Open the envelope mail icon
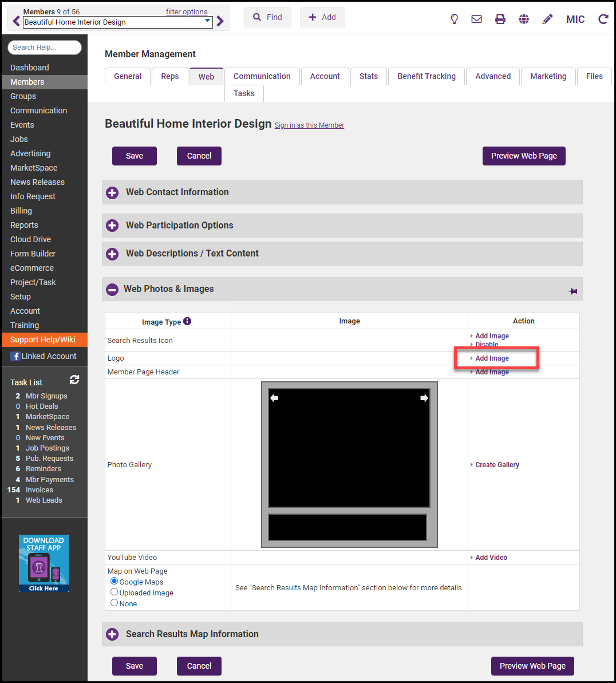This screenshot has height=683, width=616. coord(476,19)
